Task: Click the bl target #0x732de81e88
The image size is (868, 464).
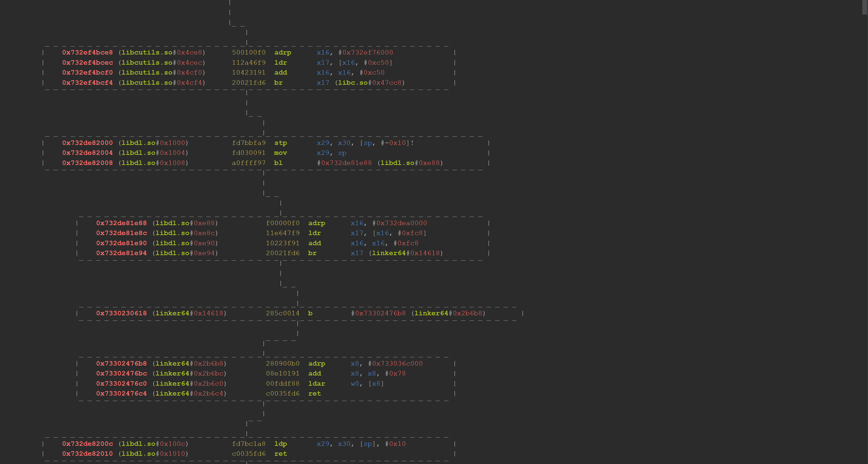Action: click(344, 163)
